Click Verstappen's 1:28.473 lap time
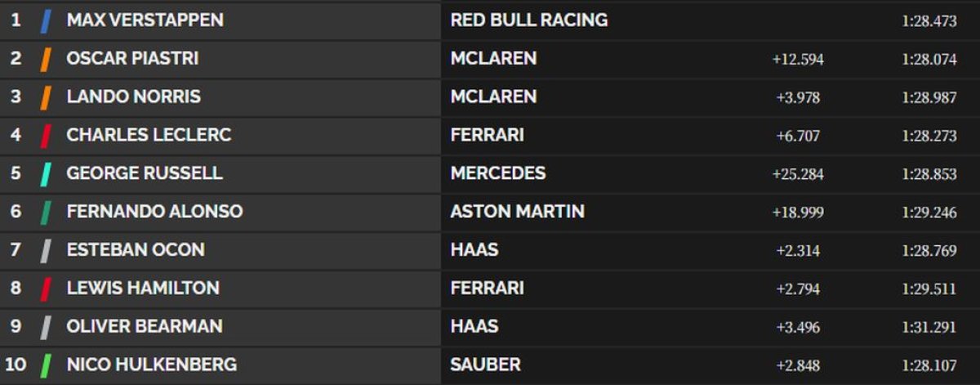This screenshot has height=385, width=980. point(929,21)
